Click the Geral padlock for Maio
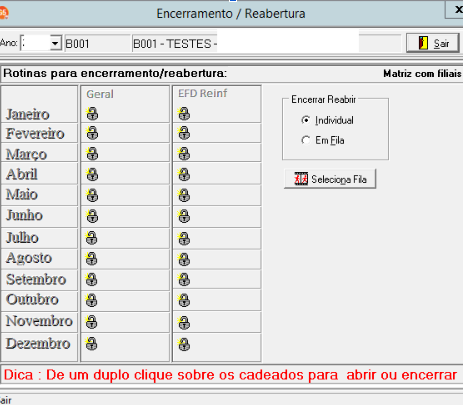 pos(92,195)
